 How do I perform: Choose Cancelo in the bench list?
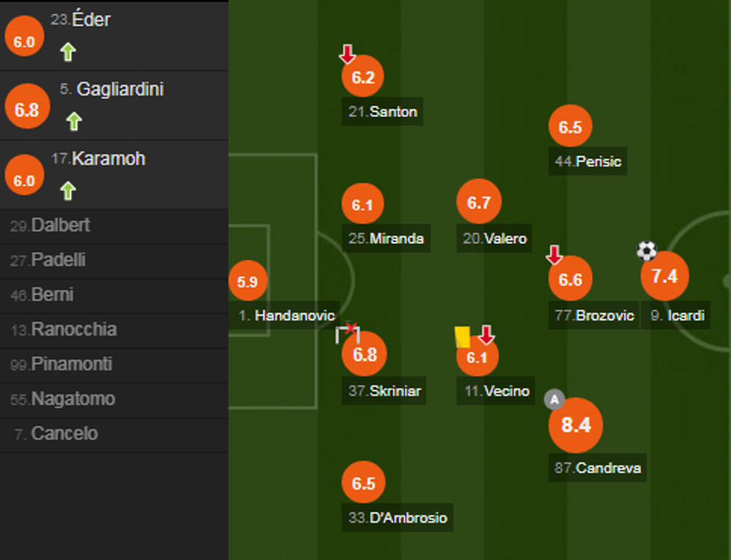pos(64,433)
